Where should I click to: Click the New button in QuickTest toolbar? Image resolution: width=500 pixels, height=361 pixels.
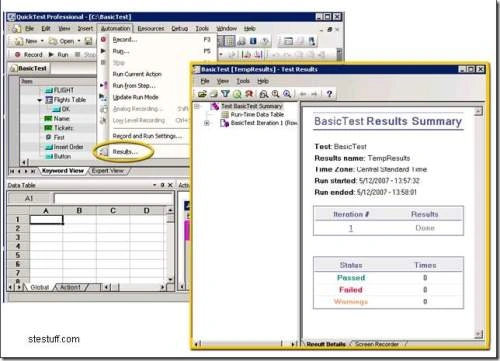(27, 41)
